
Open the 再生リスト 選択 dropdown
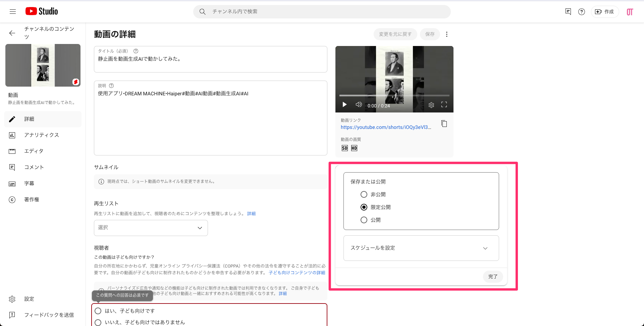click(x=151, y=228)
